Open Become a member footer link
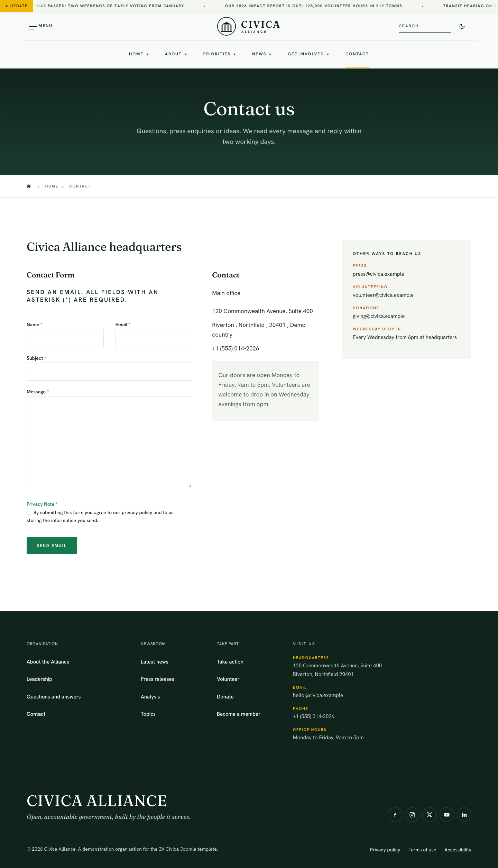This screenshot has width=498, height=868. (x=239, y=714)
